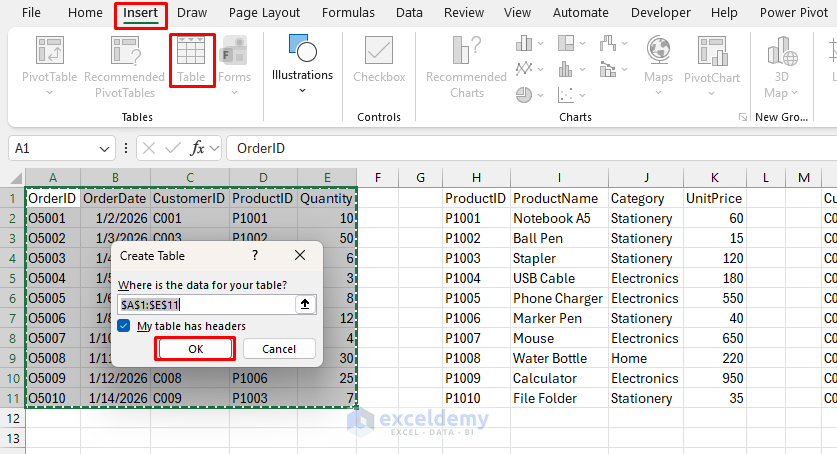
Task: Open the File tab
Action: pyautogui.click(x=31, y=12)
